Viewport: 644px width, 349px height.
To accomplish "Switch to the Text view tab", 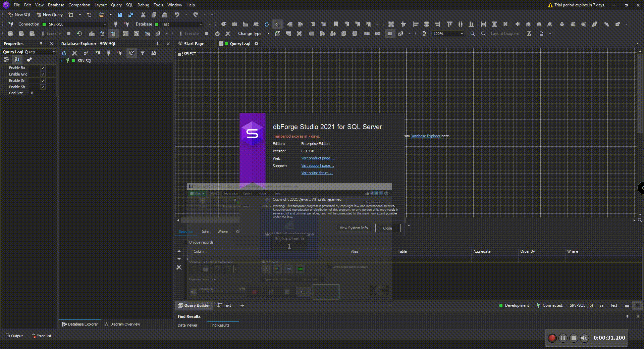I will (224, 305).
